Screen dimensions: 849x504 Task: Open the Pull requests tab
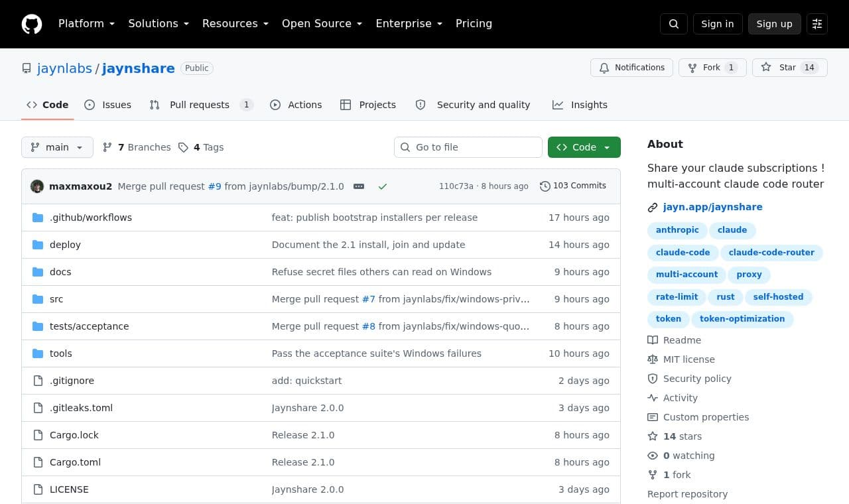[x=202, y=105]
